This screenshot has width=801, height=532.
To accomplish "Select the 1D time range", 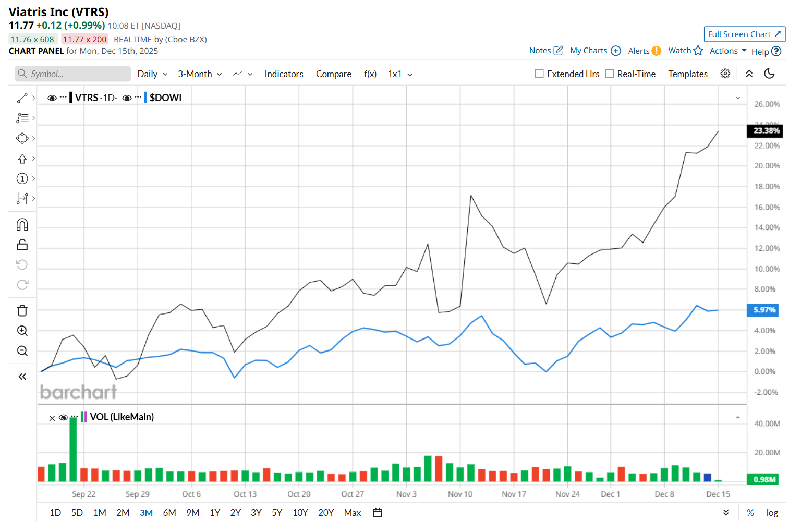I will 55,513.
